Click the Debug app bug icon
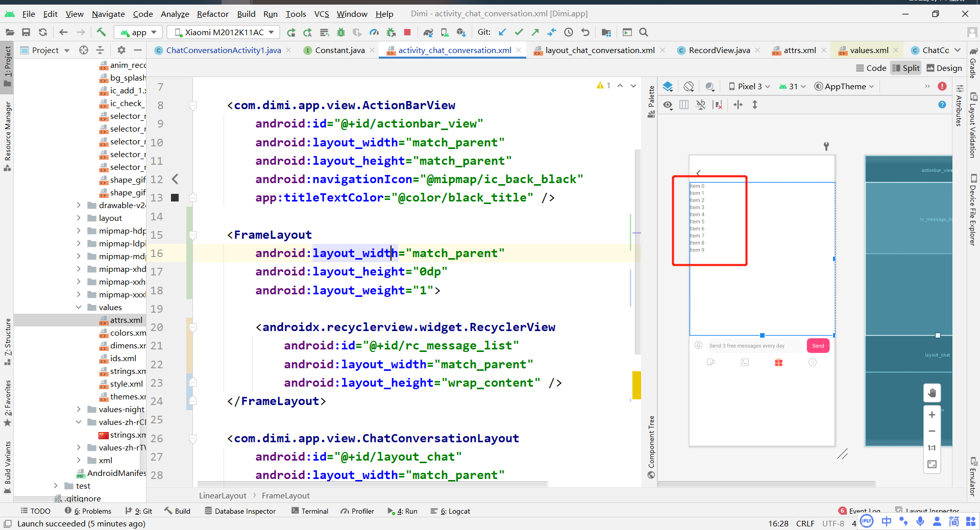This screenshot has width=980, height=530. (341, 32)
